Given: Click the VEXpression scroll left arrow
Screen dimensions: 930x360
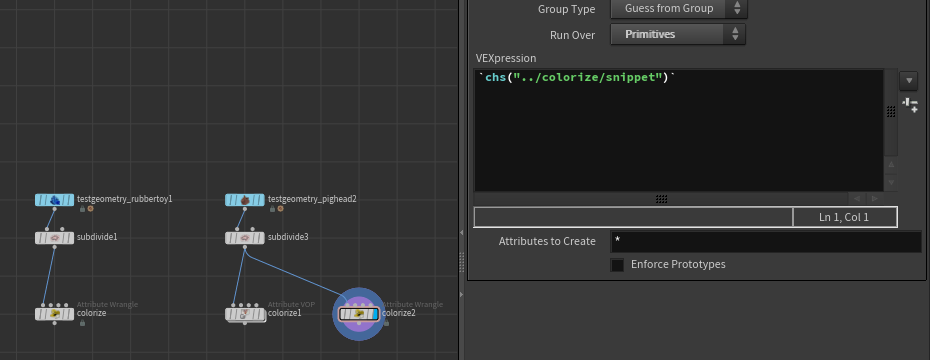Looking at the screenshot, I should tap(856, 199).
